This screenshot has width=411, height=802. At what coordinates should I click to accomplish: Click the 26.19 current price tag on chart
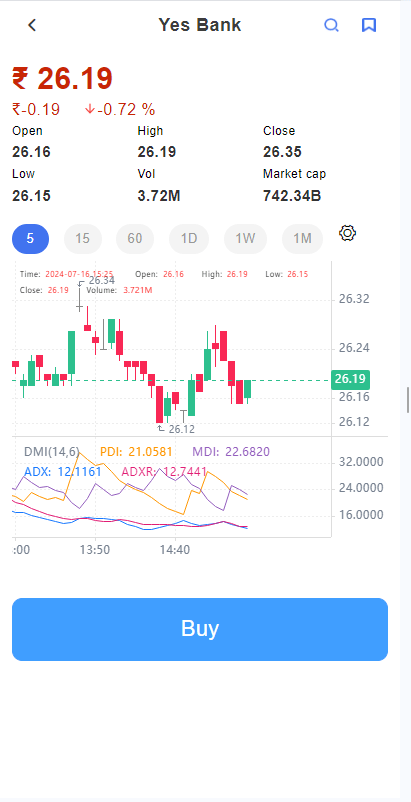(x=350, y=380)
